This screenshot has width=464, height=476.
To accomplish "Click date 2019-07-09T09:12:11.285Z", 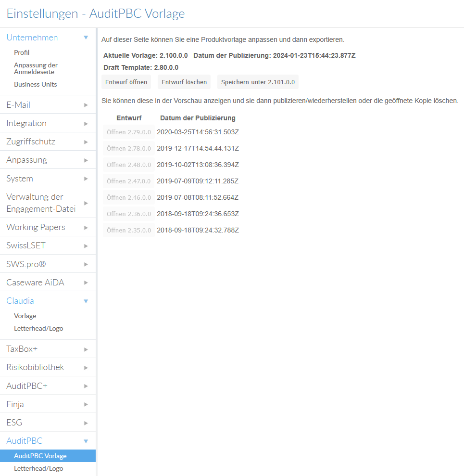I will [198, 181].
